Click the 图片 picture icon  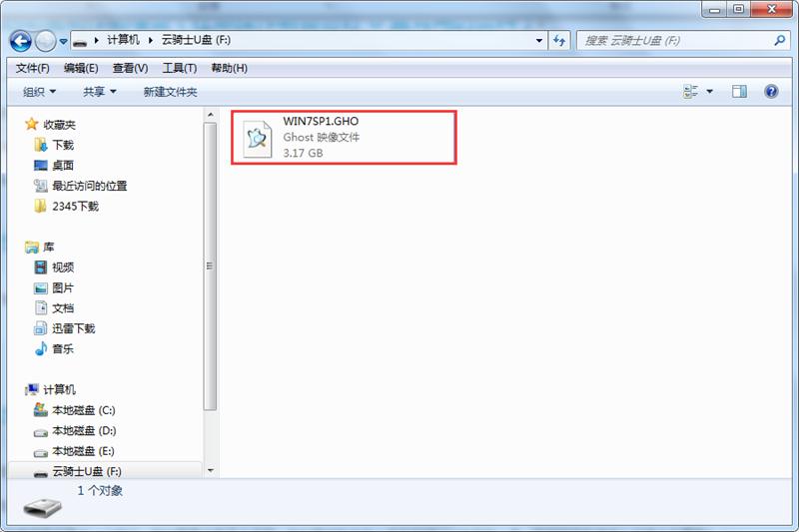click(x=40, y=288)
